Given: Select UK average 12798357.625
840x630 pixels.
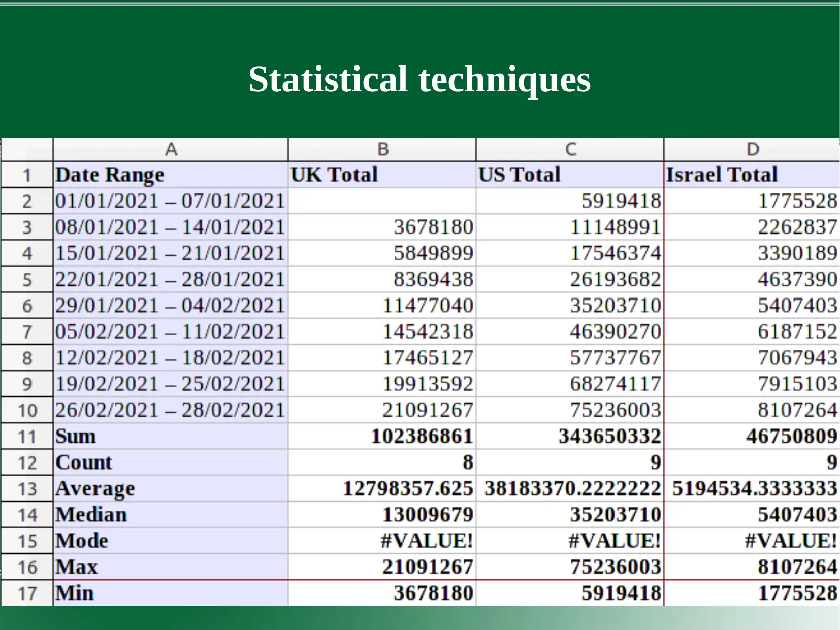Looking at the screenshot, I should point(382,489).
